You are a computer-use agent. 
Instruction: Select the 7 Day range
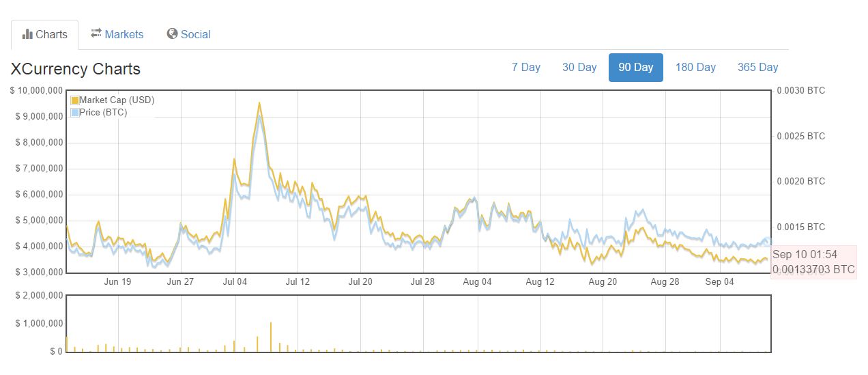[x=526, y=67]
